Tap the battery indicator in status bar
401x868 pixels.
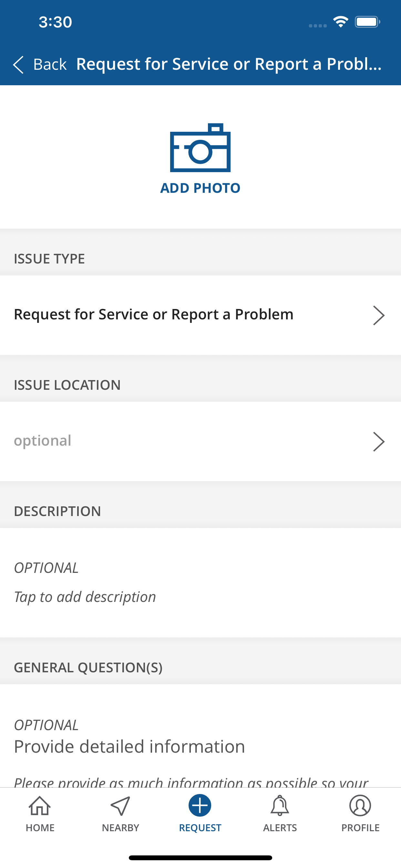pos(367,22)
